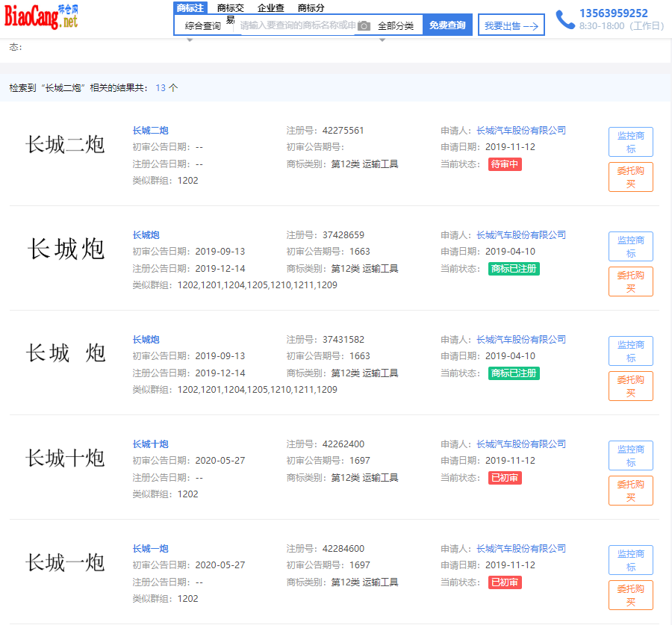This screenshot has width=672, height=625.
Task: Click 委托购买 button for 长城一炮
Action: coord(631,595)
